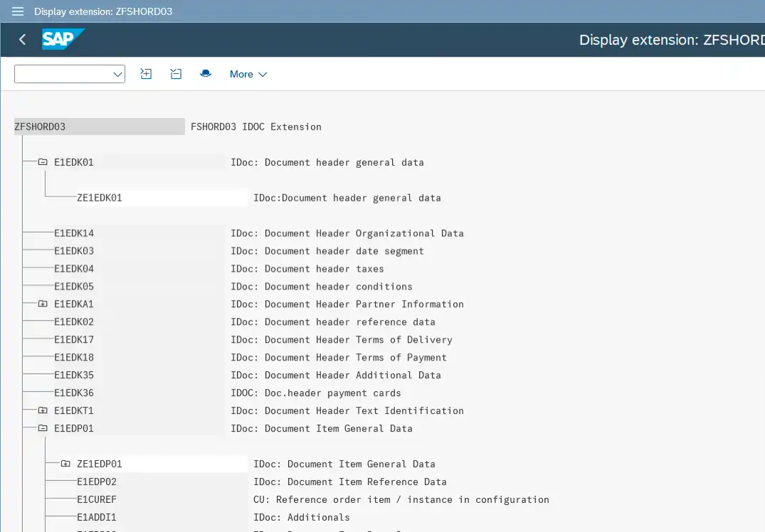Expand the ZE1EDP01 extension segment node
The width and height of the screenshot is (765, 532).
[x=65, y=464]
